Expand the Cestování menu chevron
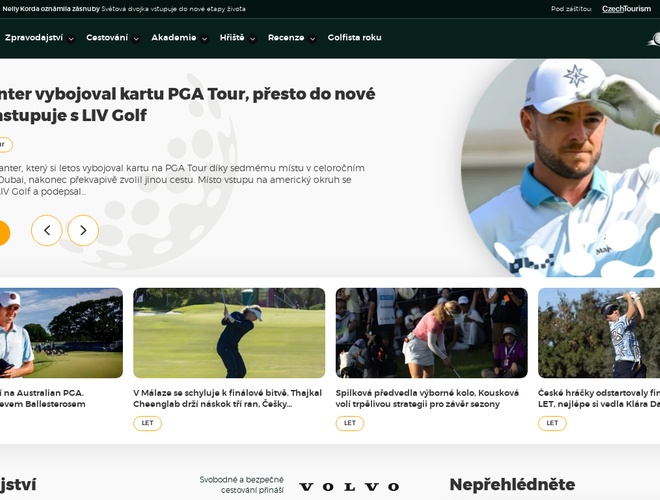Viewport: 660px width, 500px height. (136, 39)
